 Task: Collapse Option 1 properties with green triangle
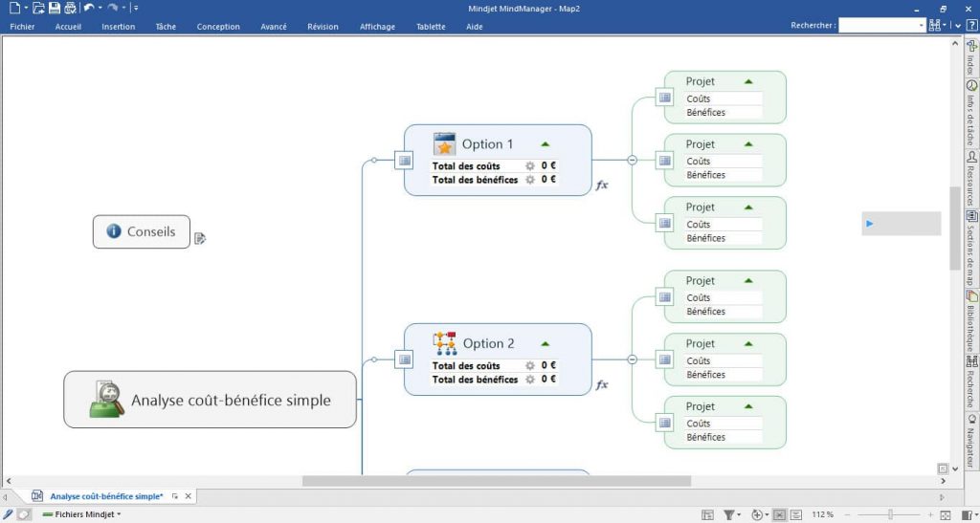[x=545, y=144]
